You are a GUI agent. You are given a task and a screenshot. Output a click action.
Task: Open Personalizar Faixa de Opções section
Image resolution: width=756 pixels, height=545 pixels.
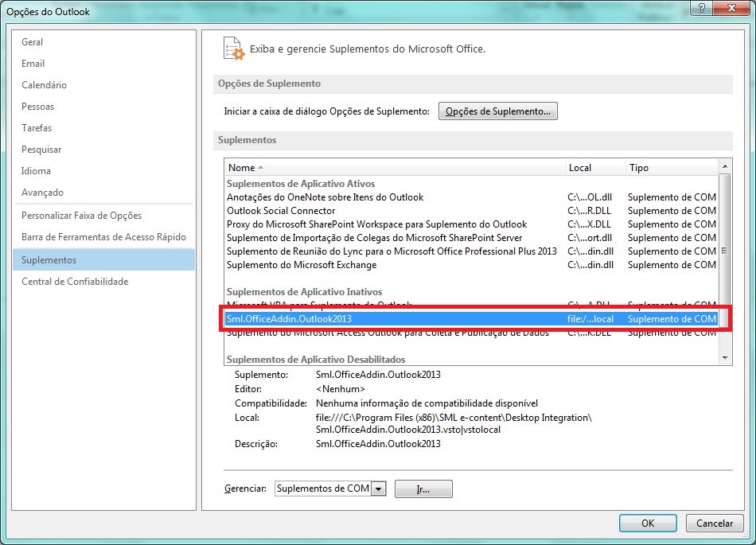[x=73, y=216]
